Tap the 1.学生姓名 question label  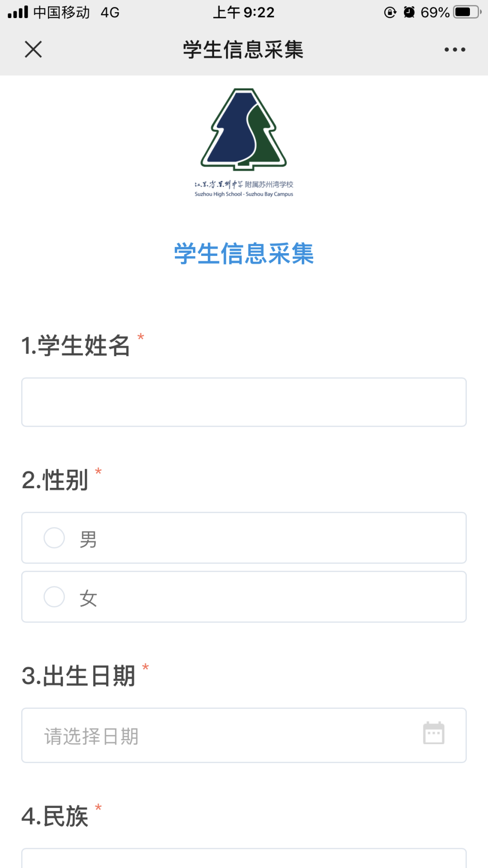point(75,345)
